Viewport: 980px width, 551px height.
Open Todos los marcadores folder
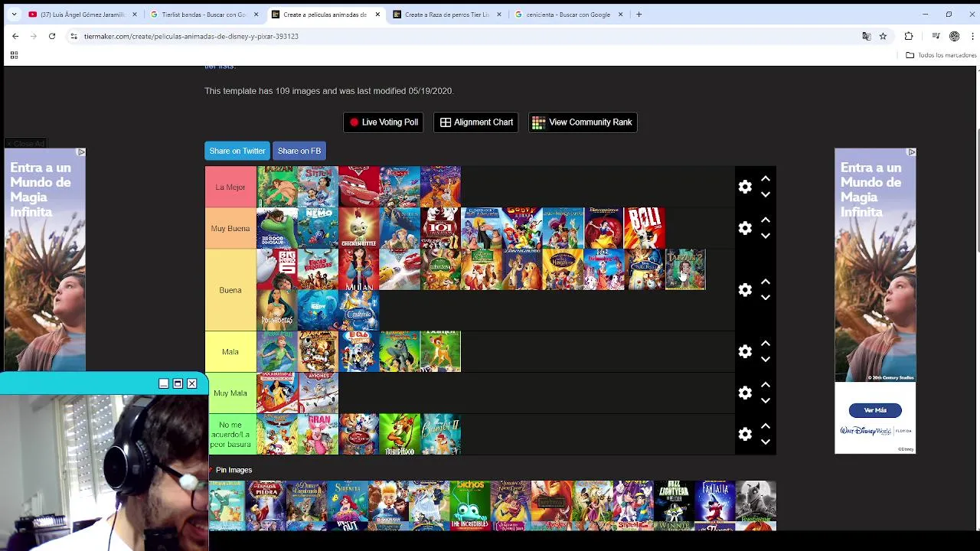pyautogui.click(x=941, y=55)
